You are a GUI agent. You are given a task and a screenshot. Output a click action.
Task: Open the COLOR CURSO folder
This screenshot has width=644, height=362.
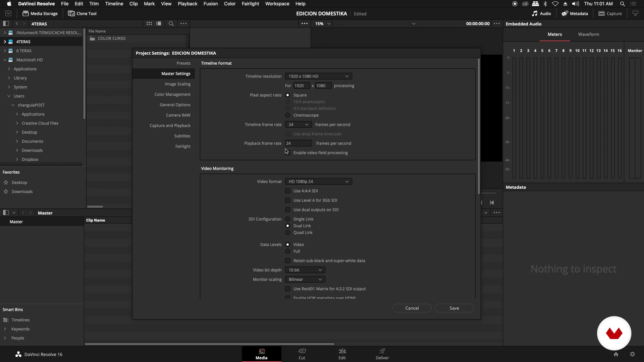pos(112,39)
